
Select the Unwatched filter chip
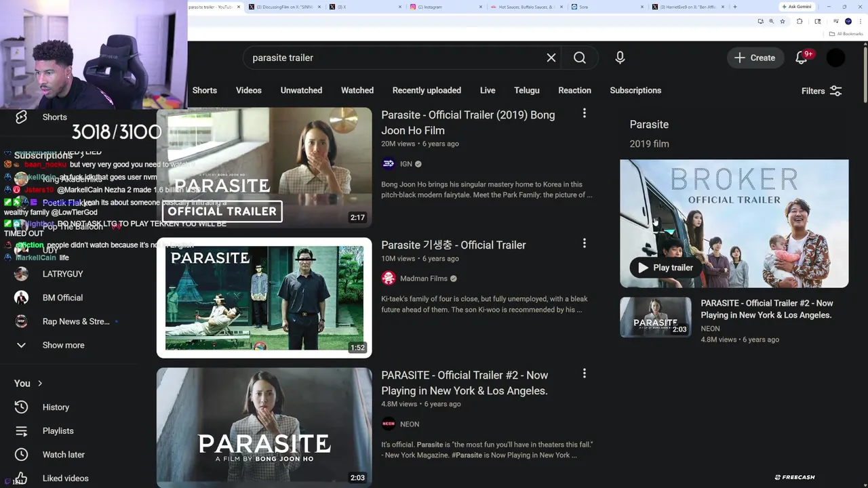coord(301,90)
